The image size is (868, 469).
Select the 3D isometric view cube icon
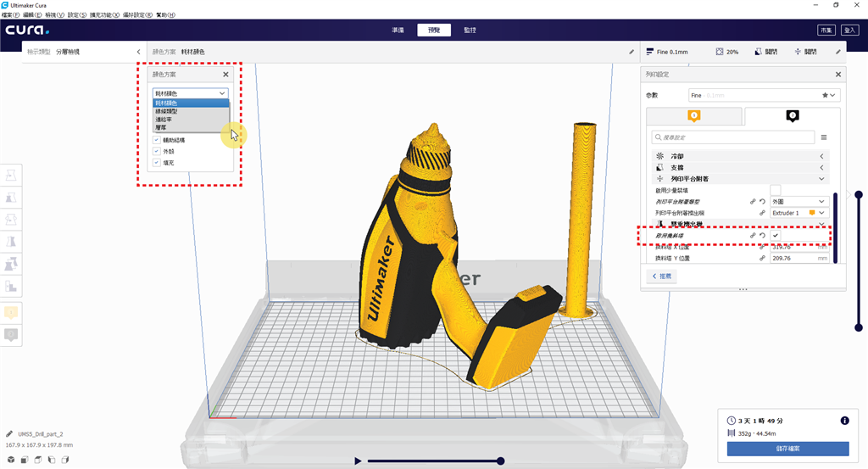(11, 460)
